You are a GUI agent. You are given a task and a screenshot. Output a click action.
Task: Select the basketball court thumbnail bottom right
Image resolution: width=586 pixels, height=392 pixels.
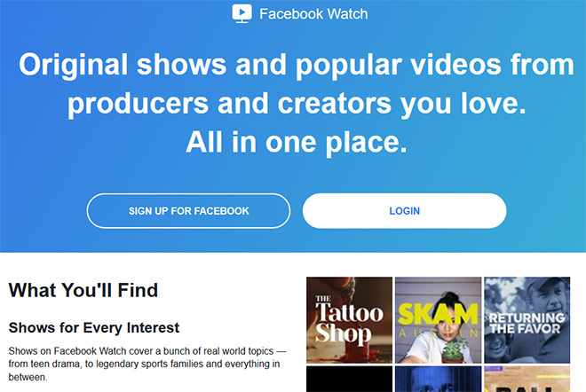tap(527, 379)
